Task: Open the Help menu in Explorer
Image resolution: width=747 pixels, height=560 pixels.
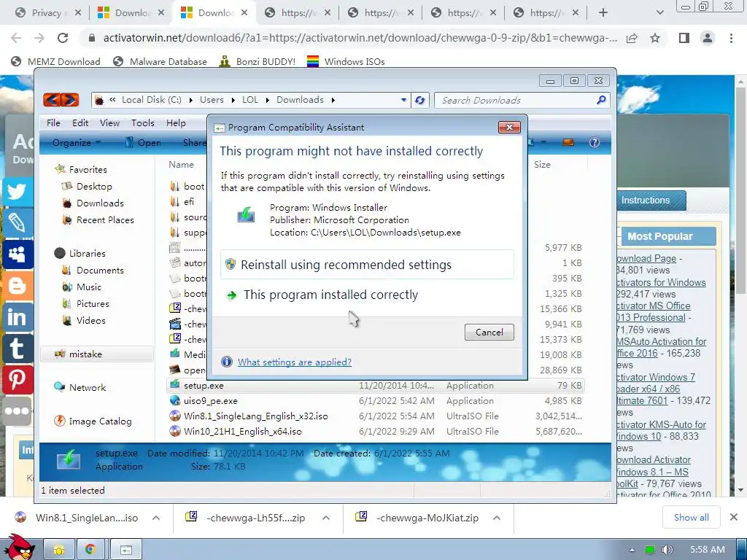Action: [176, 122]
